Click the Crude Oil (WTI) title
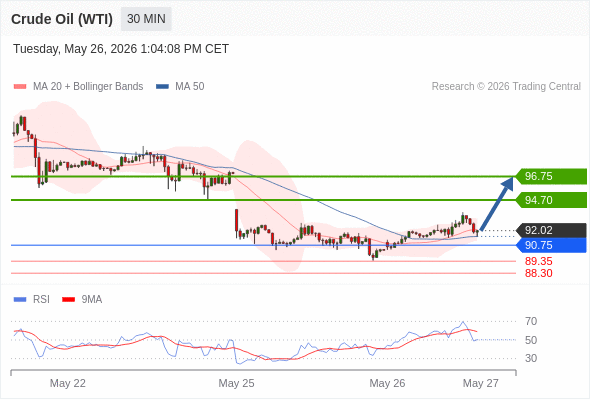 tap(62, 19)
